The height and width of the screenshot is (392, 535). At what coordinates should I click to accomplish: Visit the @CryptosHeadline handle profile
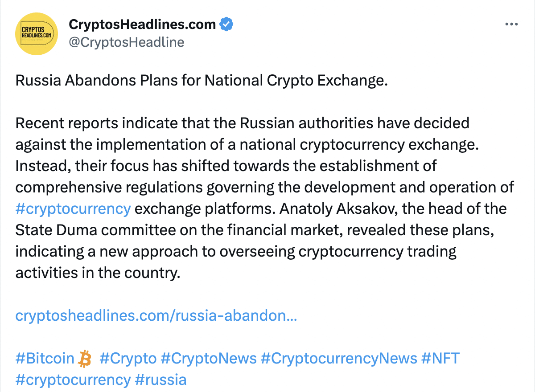click(126, 42)
